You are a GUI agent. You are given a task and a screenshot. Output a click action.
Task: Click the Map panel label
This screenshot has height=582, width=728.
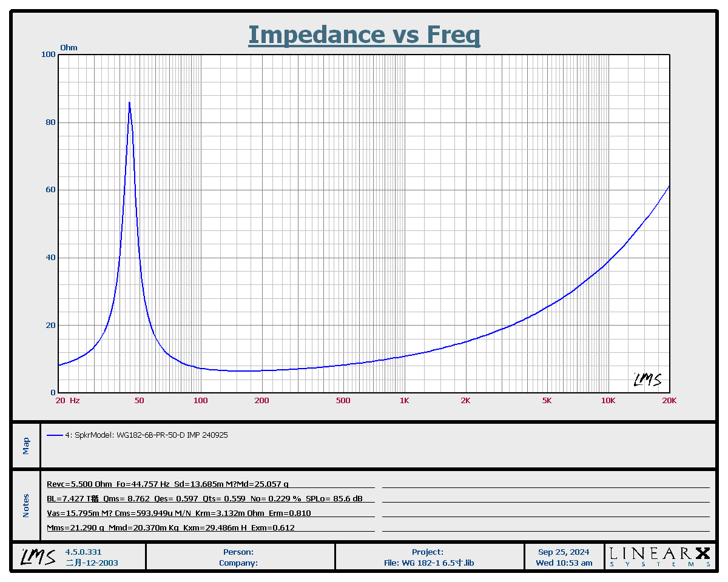[x=25, y=446]
